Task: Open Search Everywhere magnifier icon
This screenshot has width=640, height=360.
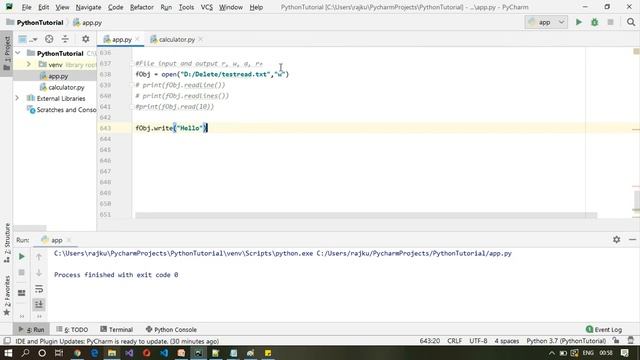Action: [631, 22]
